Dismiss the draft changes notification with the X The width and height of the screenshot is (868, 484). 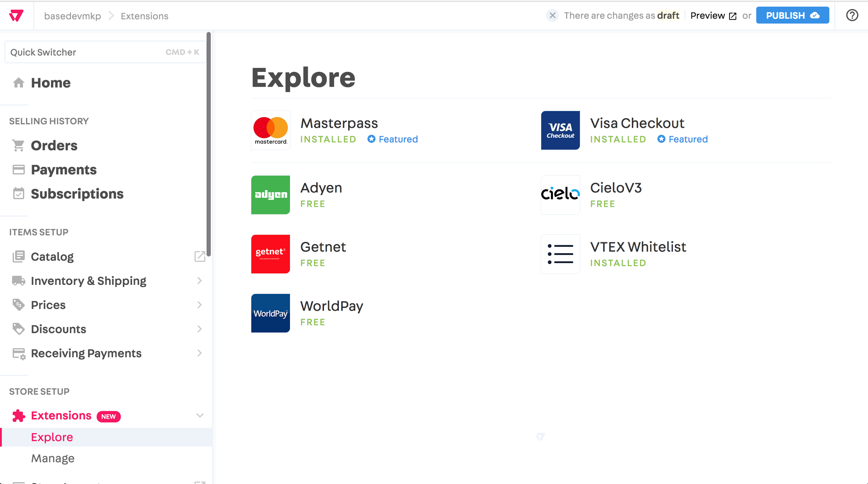point(552,15)
